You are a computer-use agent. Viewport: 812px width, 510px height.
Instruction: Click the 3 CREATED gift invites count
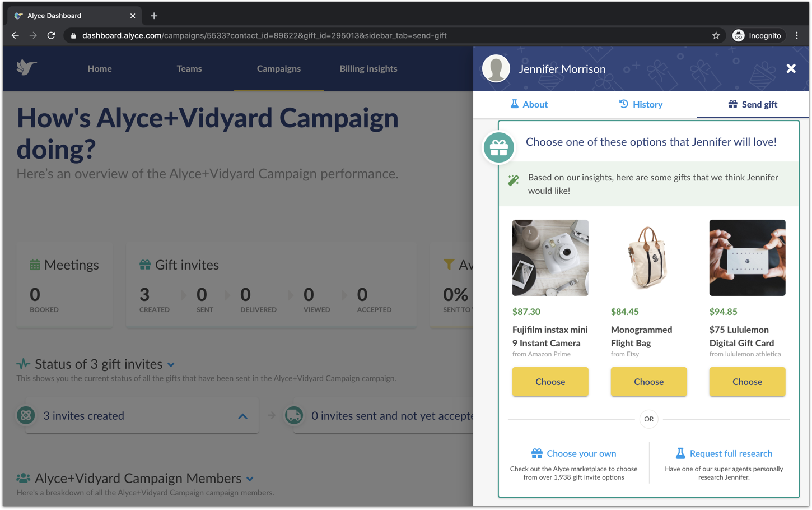(154, 300)
